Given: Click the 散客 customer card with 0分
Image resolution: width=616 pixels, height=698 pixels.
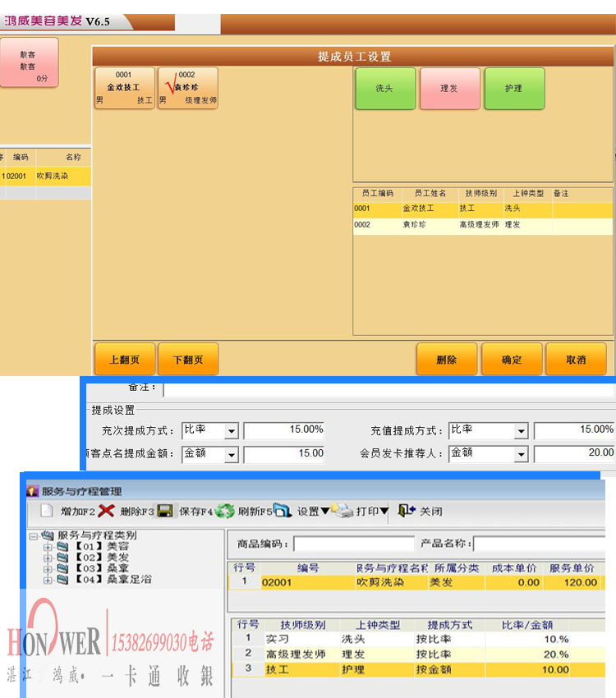Looking at the screenshot, I should [29, 62].
